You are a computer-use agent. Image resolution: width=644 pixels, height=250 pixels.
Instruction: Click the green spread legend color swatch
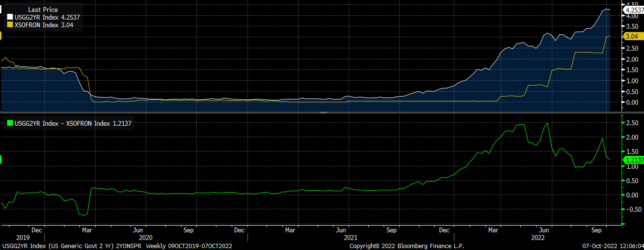pos(11,124)
